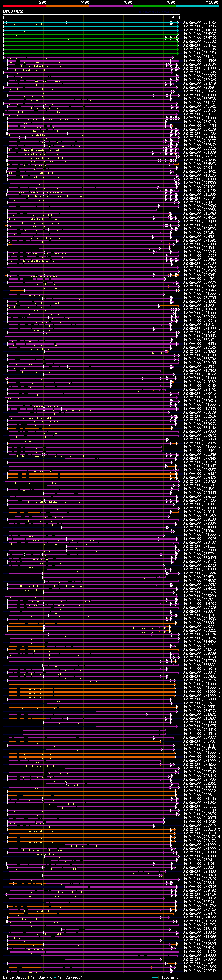Open the UniRef100_P81132 entry
The height and width of the screenshot is (980, 222).
(199, 103)
